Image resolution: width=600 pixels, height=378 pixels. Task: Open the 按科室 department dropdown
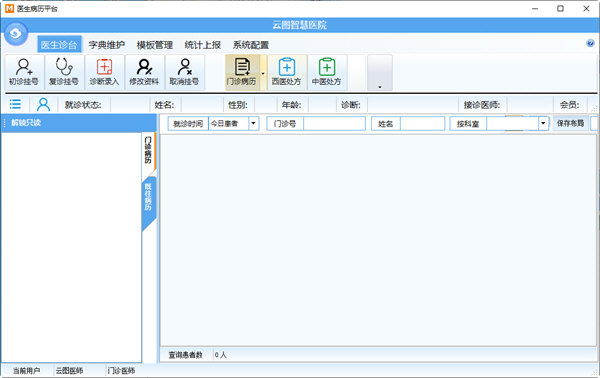coord(543,124)
